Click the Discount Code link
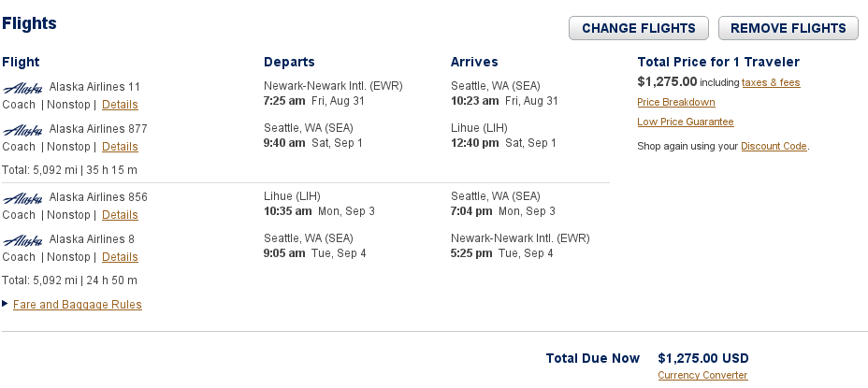This screenshot has height=388, width=868. click(x=774, y=147)
